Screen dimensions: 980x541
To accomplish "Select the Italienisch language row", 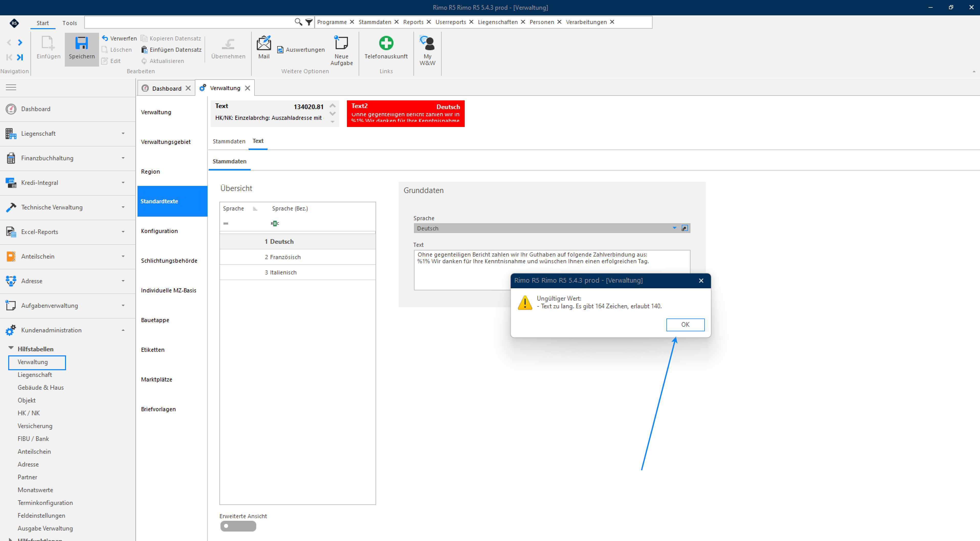I will pyautogui.click(x=297, y=272).
